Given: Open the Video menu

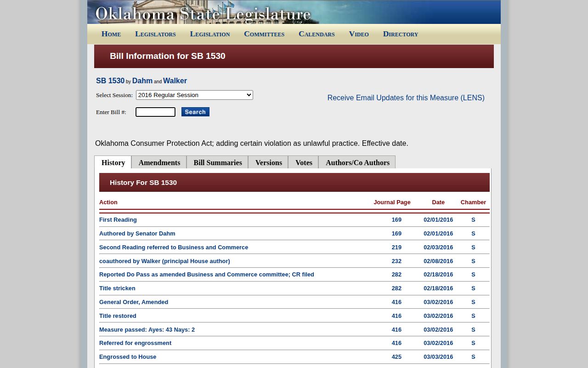Looking at the screenshot, I should tap(359, 34).
